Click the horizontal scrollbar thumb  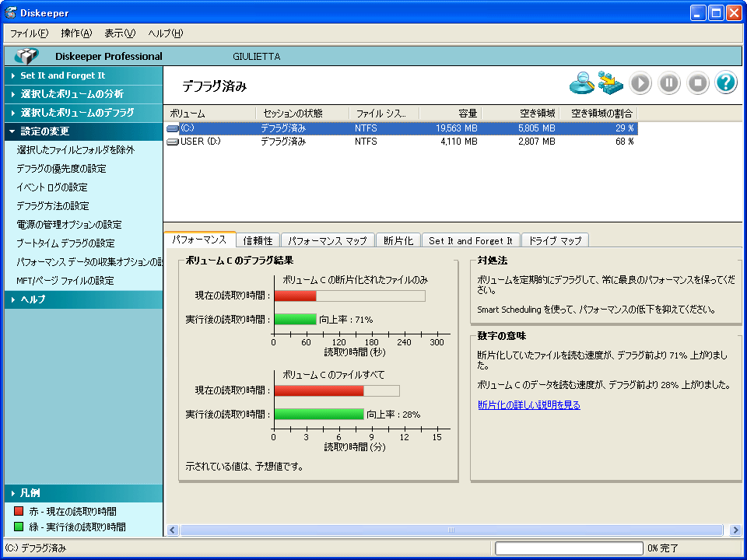[451, 530]
